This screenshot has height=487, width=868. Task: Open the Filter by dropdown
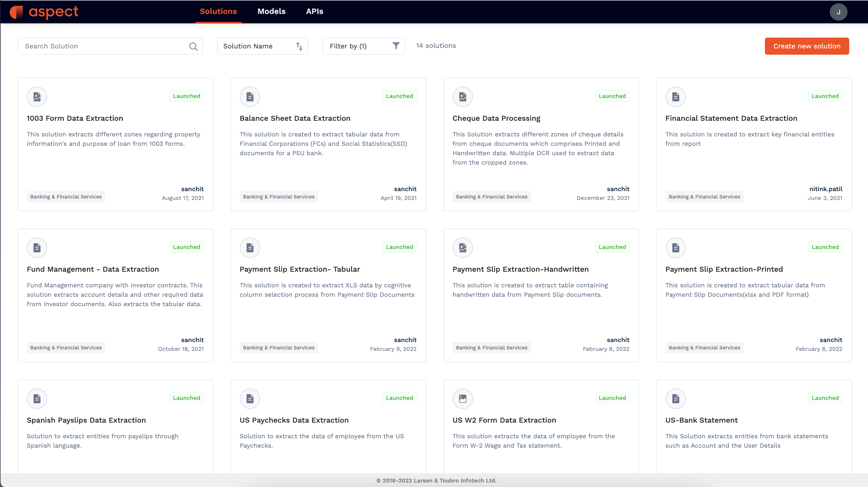363,46
